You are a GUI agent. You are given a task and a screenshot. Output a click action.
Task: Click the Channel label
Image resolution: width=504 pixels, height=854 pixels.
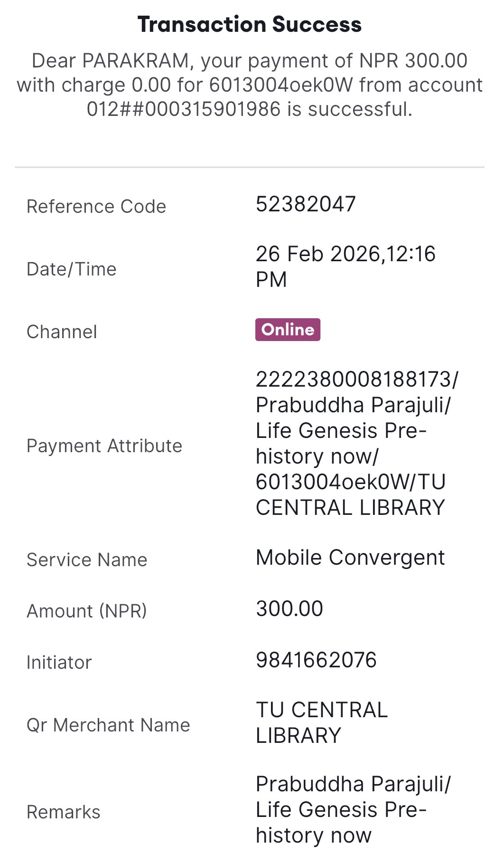pyautogui.click(x=62, y=332)
